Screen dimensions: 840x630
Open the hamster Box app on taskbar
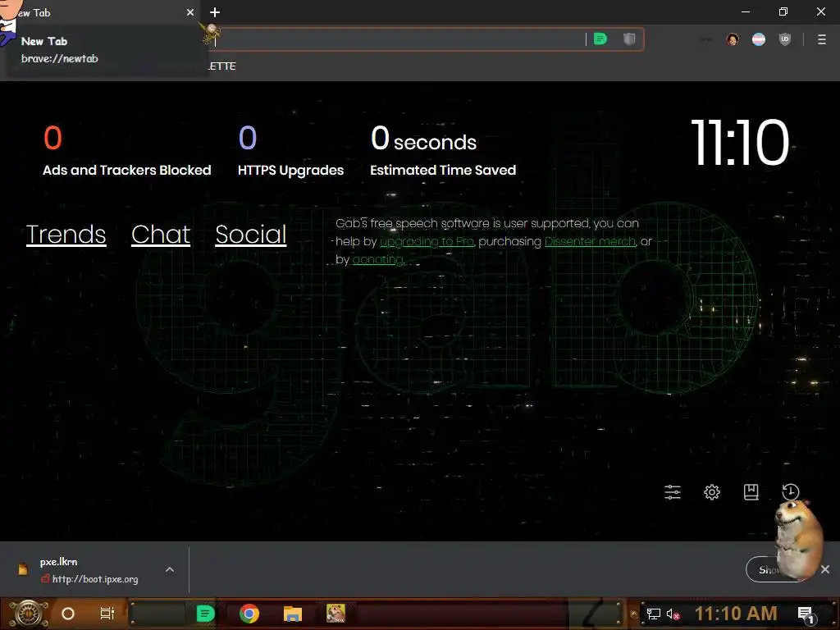click(x=336, y=614)
